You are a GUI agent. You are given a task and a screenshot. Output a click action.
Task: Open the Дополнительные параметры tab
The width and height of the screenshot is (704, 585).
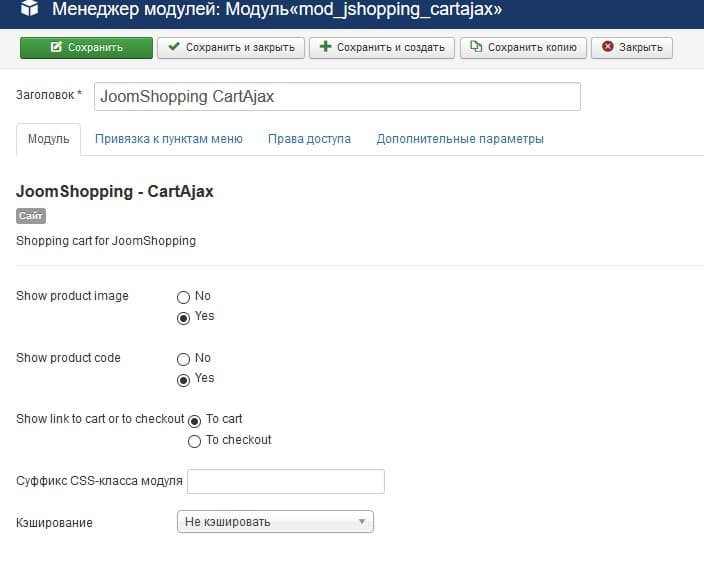pyautogui.click(x=460, y=139)
